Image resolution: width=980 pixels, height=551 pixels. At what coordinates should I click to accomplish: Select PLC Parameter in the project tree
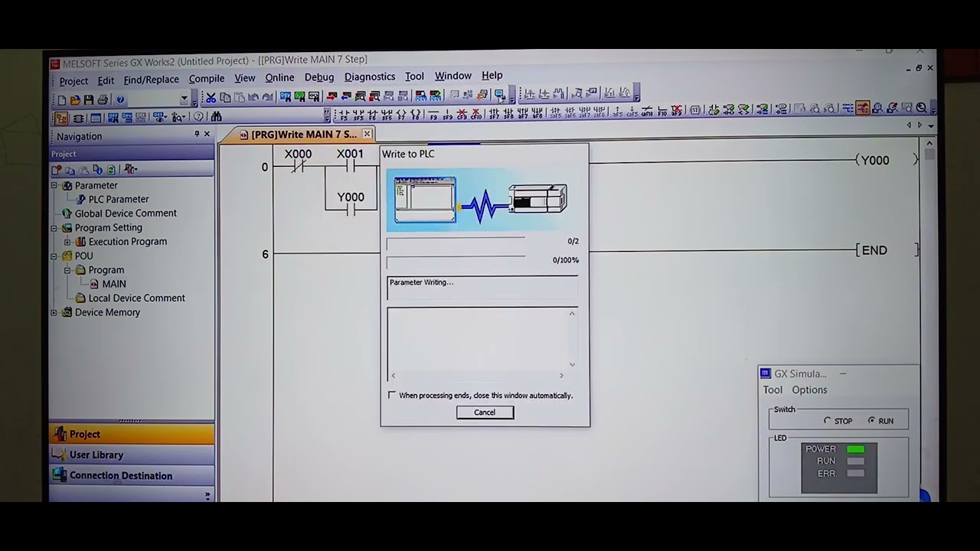(x=119, y=200)
